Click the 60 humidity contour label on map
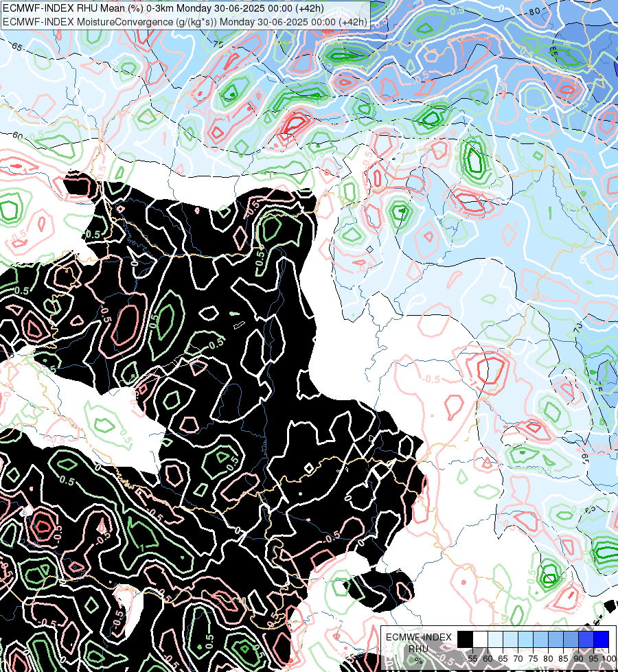Image resolution: width=618 pixels, height=672 pixels. (18, 136)
